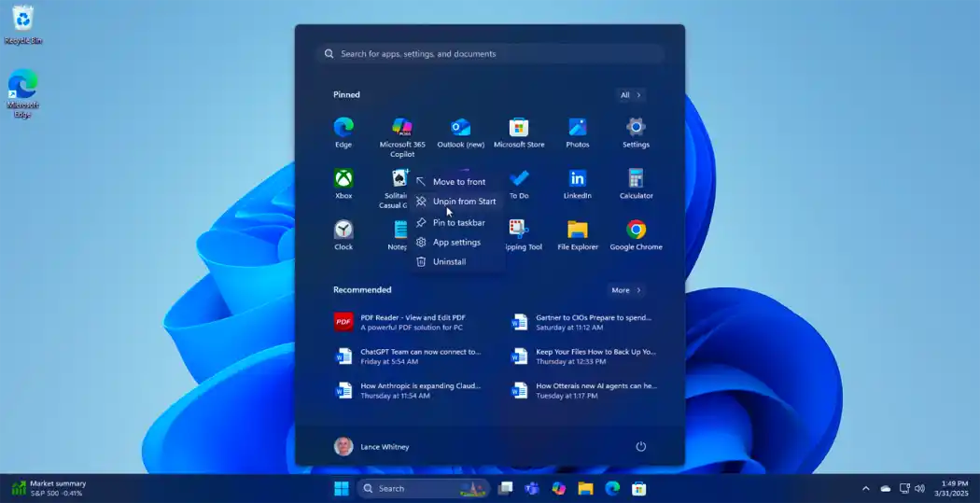Open the pinned Edge app in Start
Screen dimensions: 980x503
click(343, 133)
